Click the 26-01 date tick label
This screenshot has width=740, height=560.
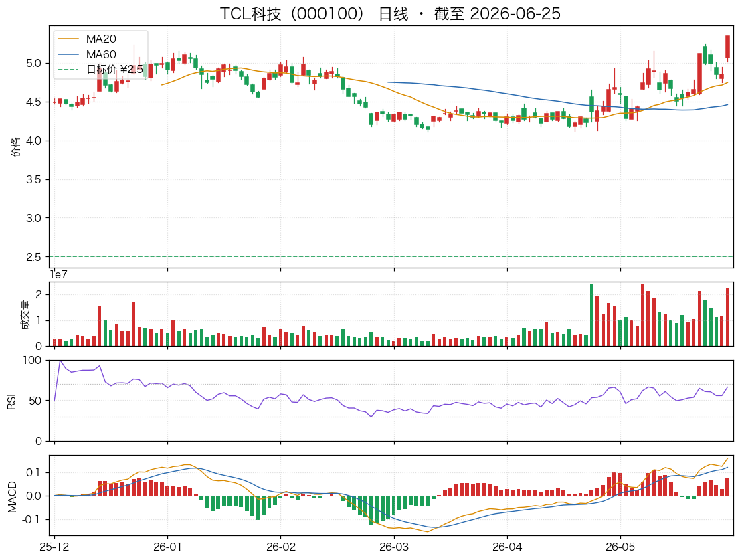click(x=167, y=547)
